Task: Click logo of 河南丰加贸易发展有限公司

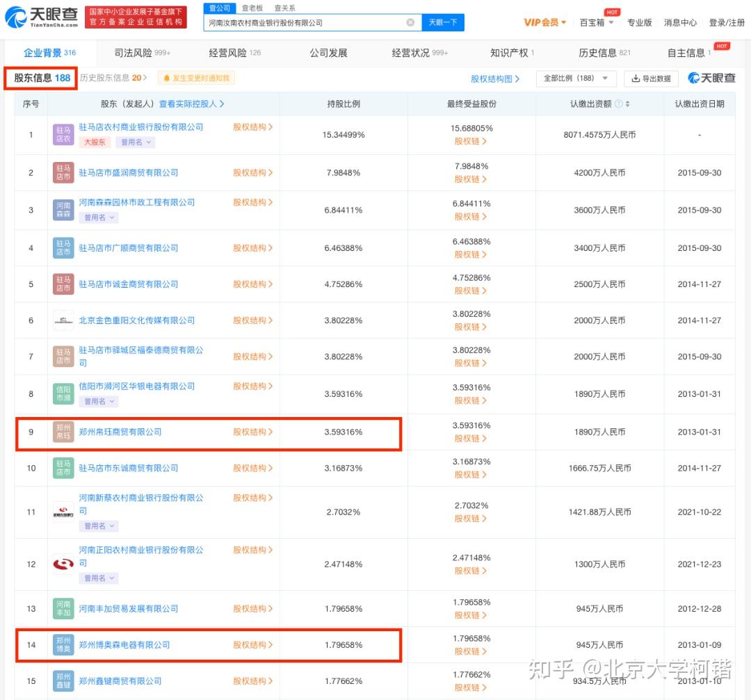Action: [x=63, y=608]
